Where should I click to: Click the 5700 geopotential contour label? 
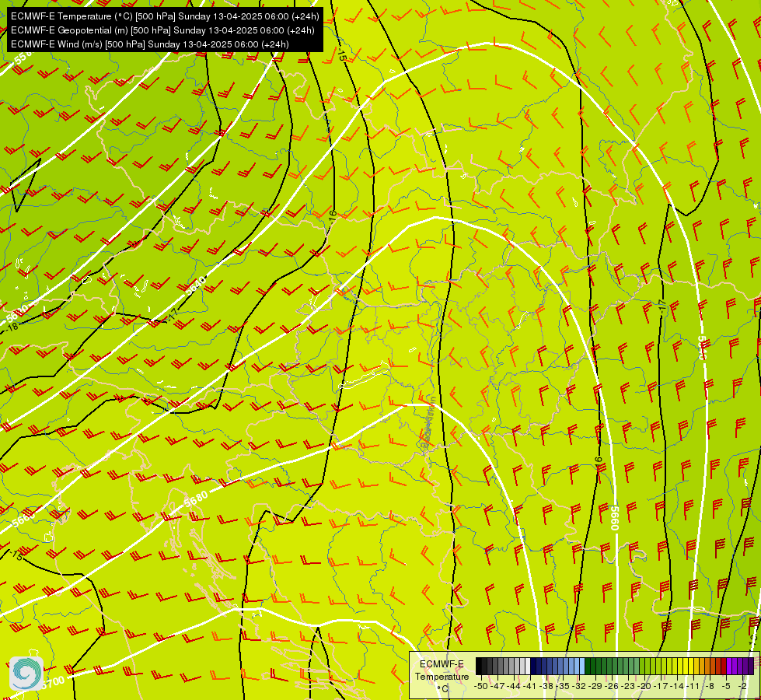tap(52, 681)
